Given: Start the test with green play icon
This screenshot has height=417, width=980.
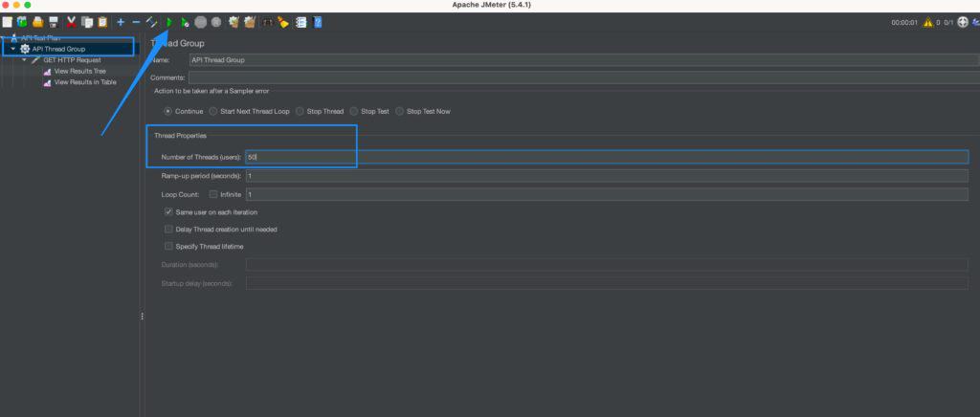Looking at the screenshot, I should [x=169, y=22].
